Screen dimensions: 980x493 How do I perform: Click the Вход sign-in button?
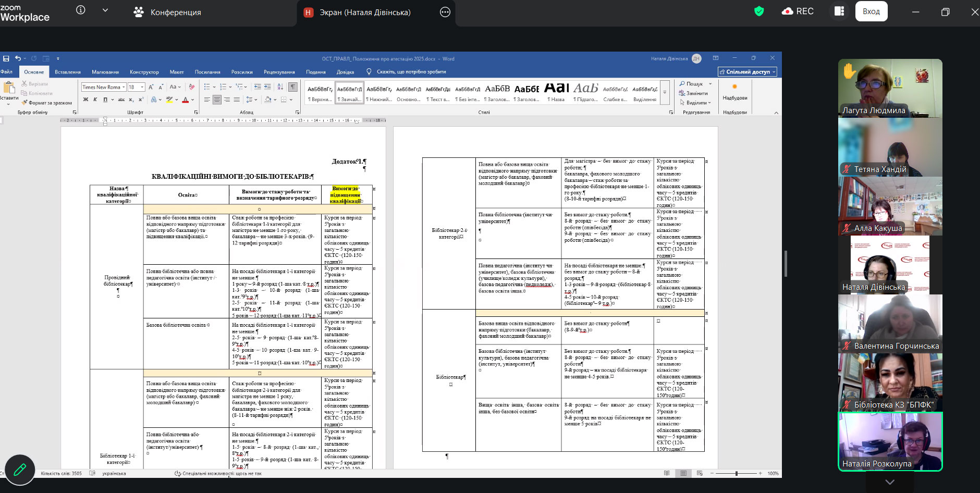coord(871,11)
